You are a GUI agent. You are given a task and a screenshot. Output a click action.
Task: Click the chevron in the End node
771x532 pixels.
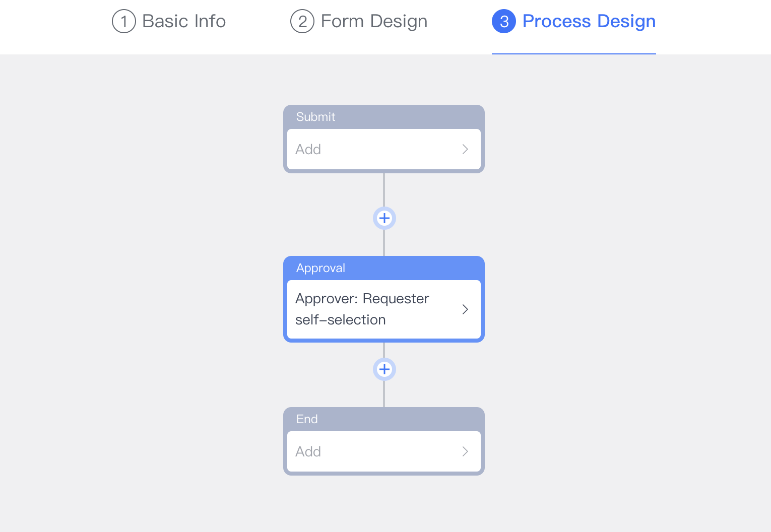click(x=465, y=451)
